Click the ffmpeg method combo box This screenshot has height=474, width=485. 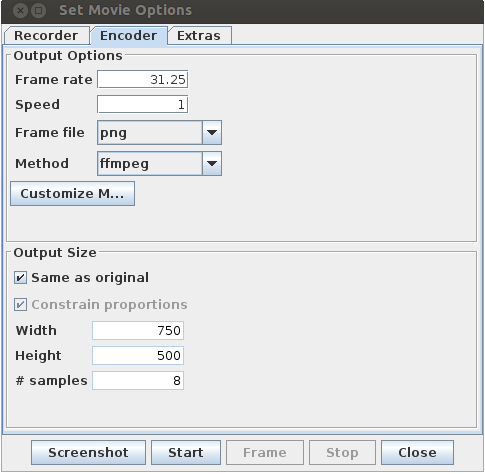pyautogui.click(x=159, y=164)
